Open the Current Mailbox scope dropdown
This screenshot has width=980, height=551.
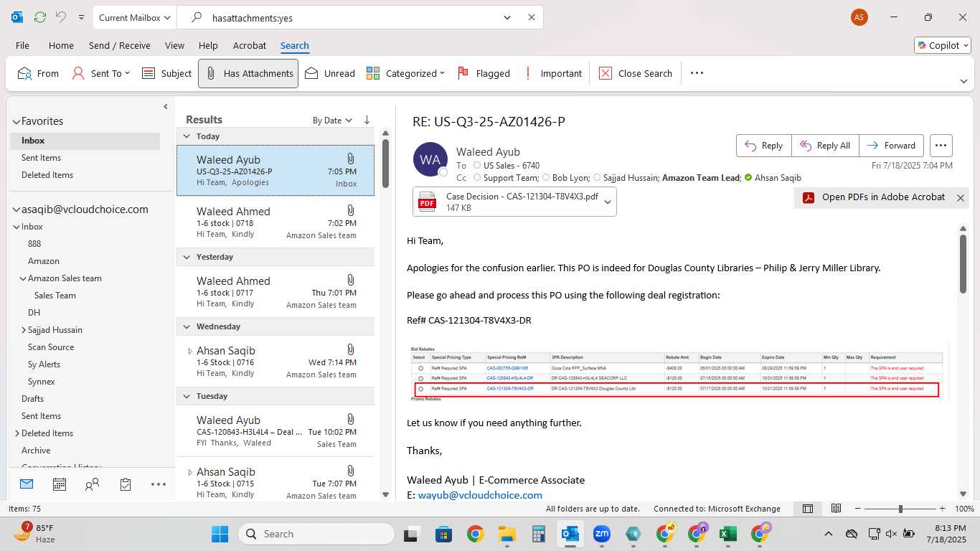pyautogui.click(x=136, y=17)
